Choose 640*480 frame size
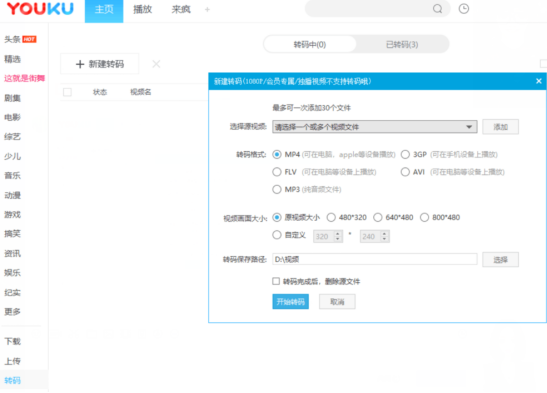The height and width of the screenshot is (393, 547). pos(378,218)
